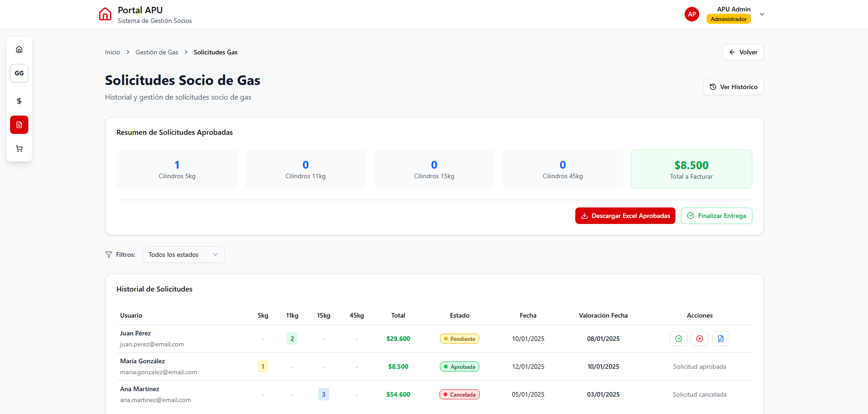Open the shopping cart icon in the sidebar
Viewport: 868px width, 414px height.
(19, 148)
